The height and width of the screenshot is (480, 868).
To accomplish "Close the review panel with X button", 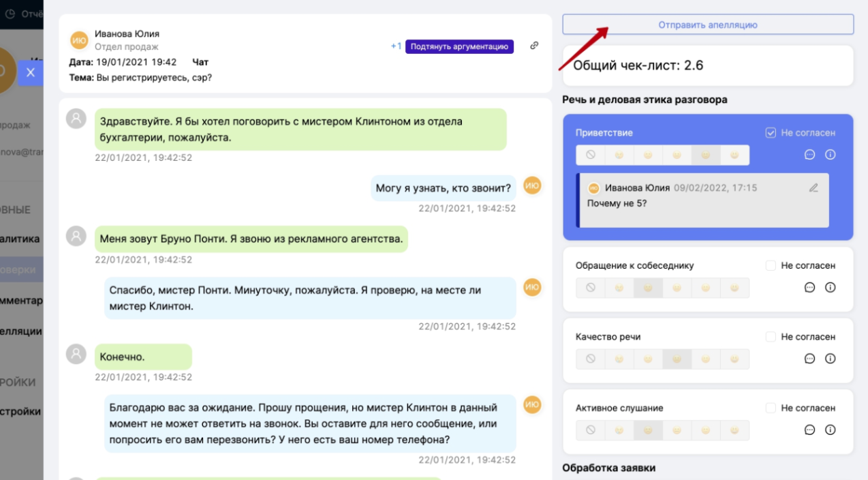I will pyautogui.click(x=30, y=72).
